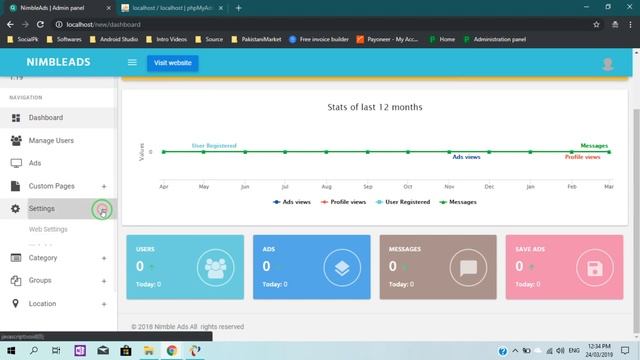Open taskbar search magnifier
This screenshot has width=640, height=360.
pos(34,351)
